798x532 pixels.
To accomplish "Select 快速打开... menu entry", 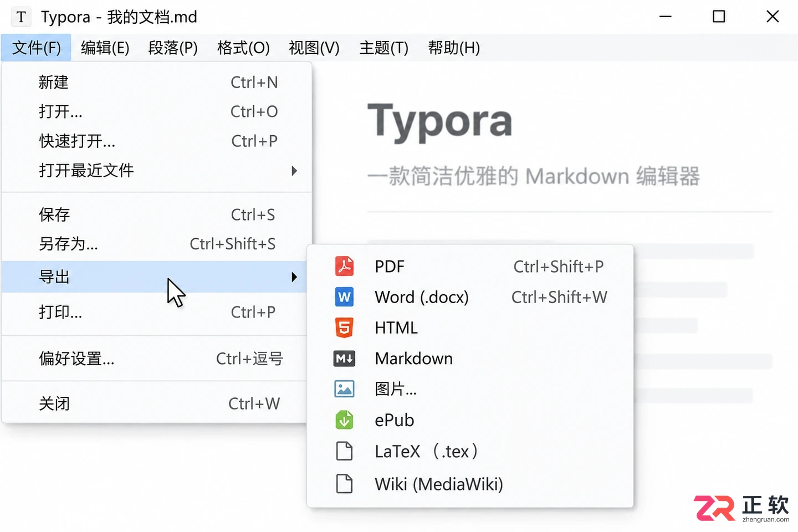I will point(157,141).
